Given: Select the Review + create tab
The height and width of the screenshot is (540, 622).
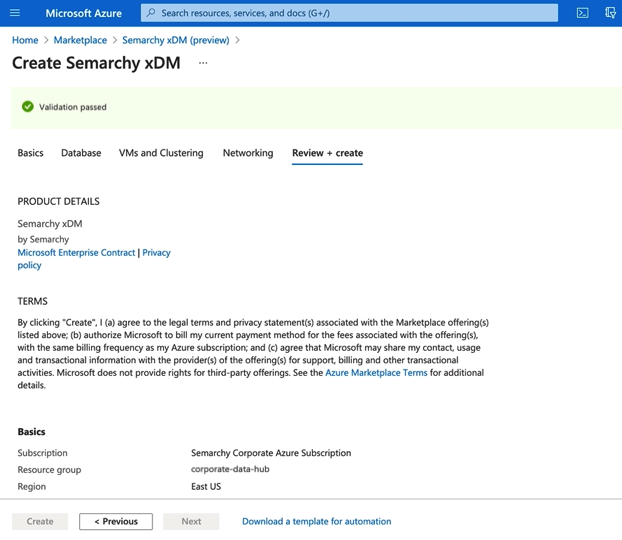Looking at the screenshot, I should tap(327, 153).
